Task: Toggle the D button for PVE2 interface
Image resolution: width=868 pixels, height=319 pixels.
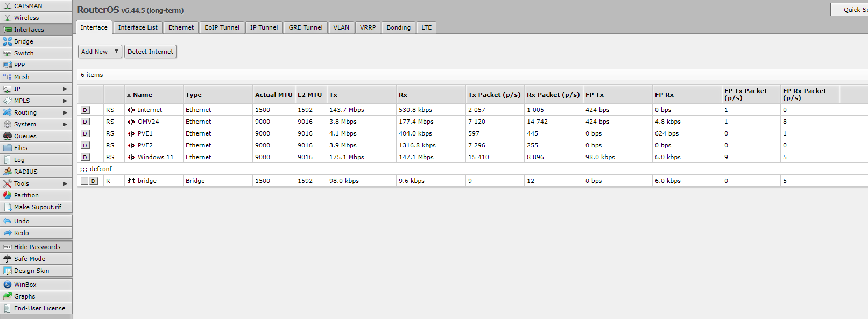Action: 85,145
